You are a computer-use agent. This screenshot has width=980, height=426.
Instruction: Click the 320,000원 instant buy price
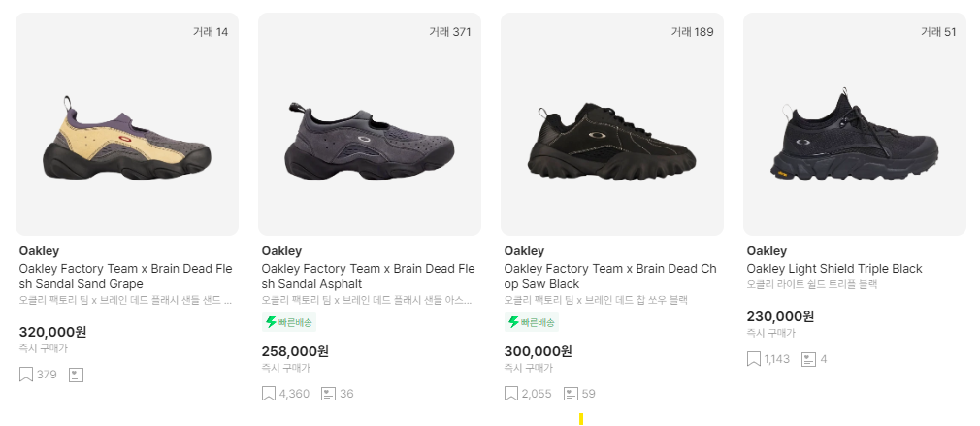(x=53, y=332)
